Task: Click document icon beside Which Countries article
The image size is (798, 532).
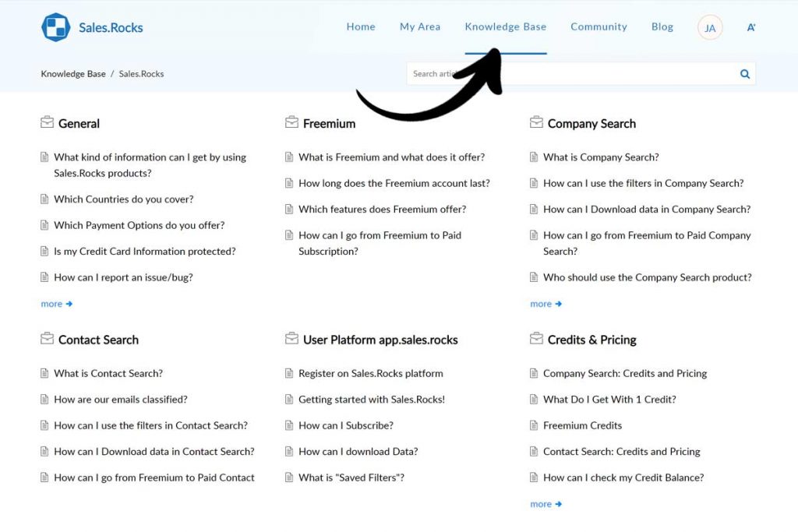Action: point(44,199)
